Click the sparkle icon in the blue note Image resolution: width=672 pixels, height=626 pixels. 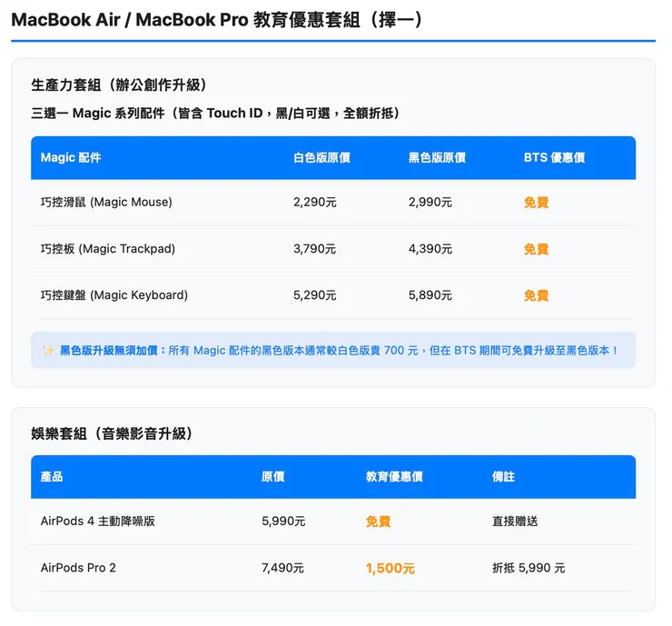[x=48, y=351]
